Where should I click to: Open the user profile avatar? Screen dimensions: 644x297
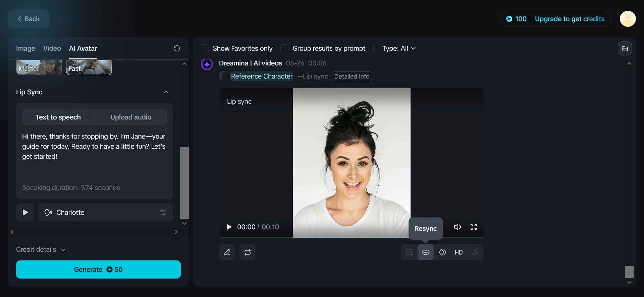coord(628,19)
